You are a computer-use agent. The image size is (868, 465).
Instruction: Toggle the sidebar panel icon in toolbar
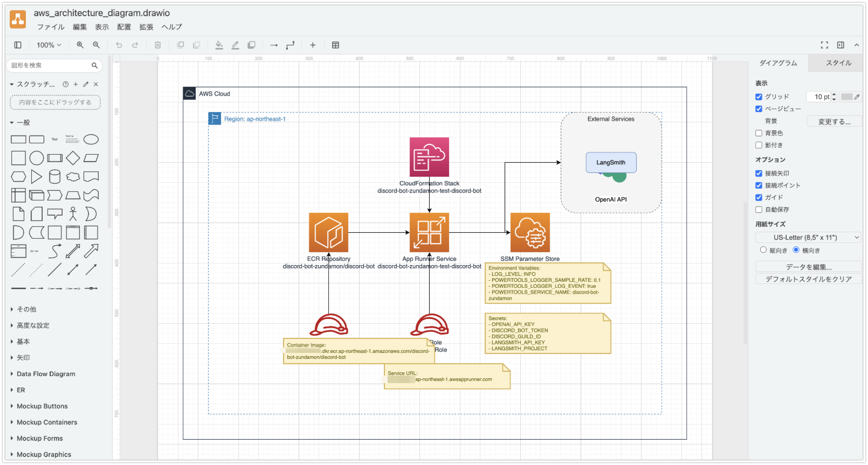[18, 45]
